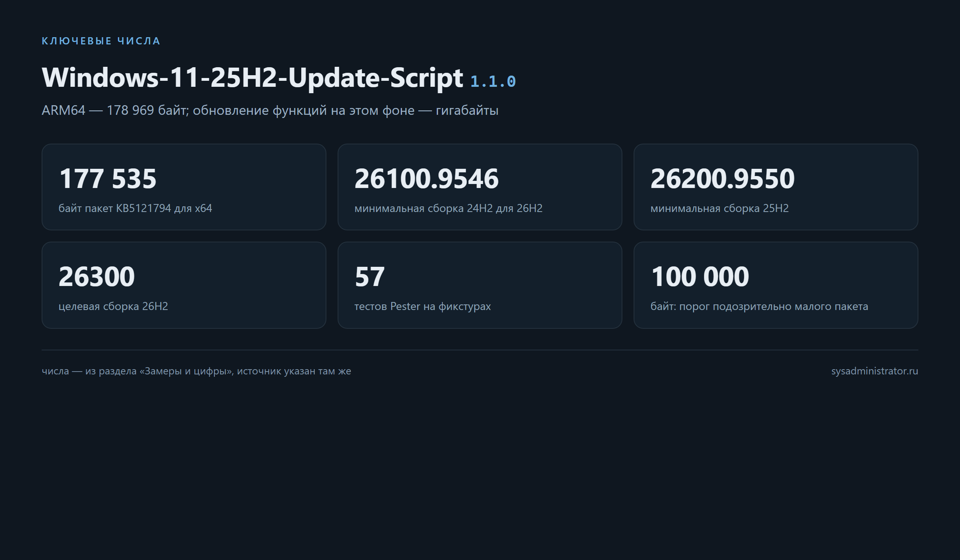Click the «Замеры и цифры» footer note
This screenshot has width=960, height=560.
196,371
